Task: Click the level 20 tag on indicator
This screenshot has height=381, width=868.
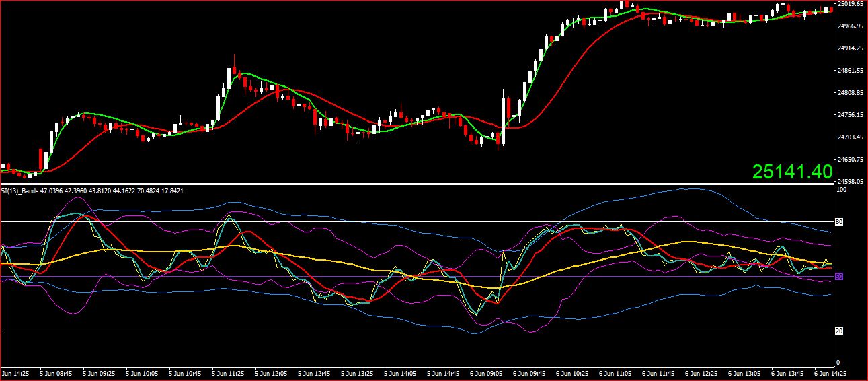Action: pyautogui.click(x=838, y=331)
